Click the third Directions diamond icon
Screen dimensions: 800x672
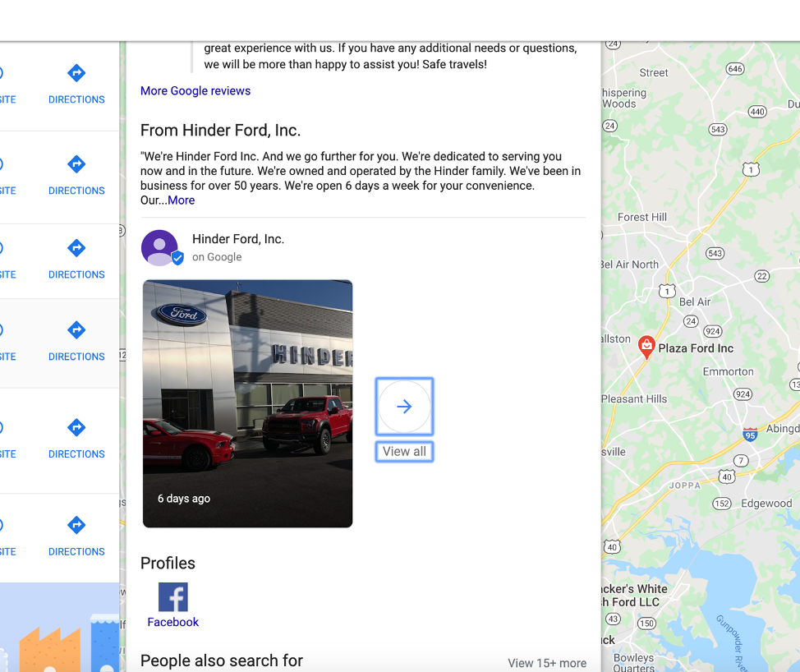click(x=76, y=248)
